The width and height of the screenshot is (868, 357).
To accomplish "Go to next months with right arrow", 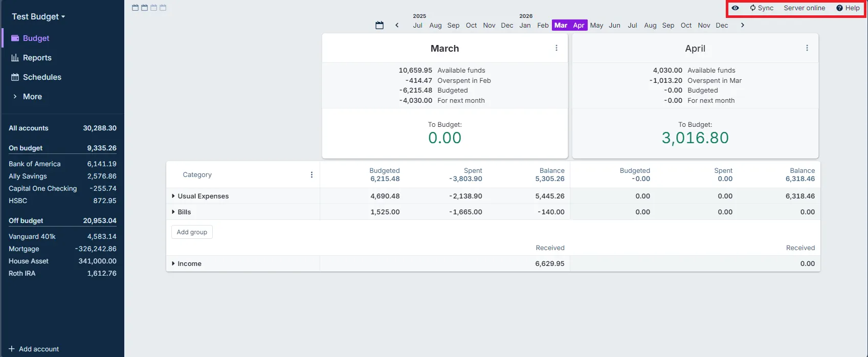I will (x=742, y=25).
